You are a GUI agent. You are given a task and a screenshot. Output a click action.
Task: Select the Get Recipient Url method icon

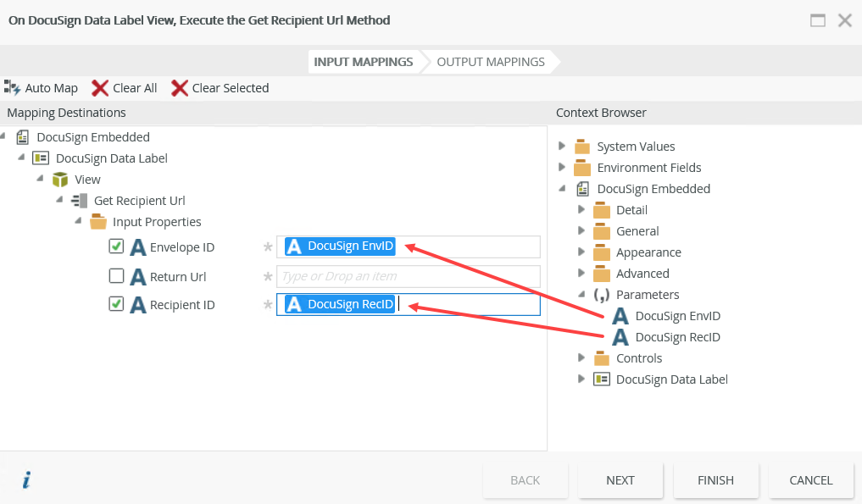coord(81,201)
